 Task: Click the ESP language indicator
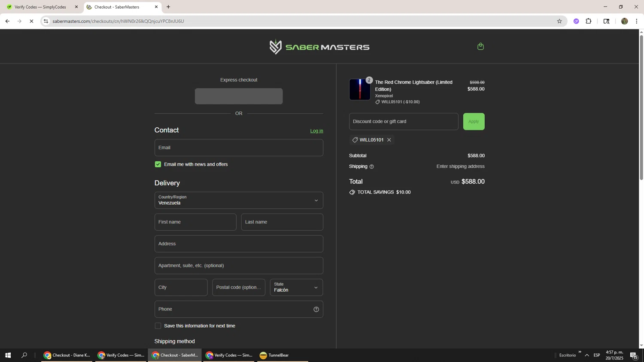(x=597, y=355)
